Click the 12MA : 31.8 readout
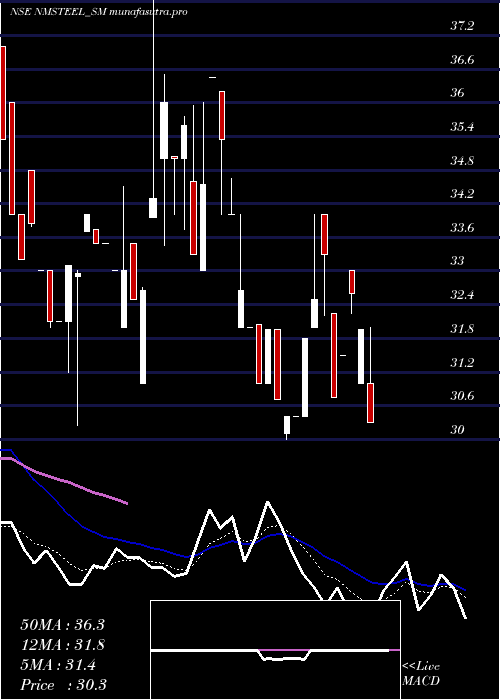Image resolution: width=500 pixels, height=700 pixels. coord(62,645)
